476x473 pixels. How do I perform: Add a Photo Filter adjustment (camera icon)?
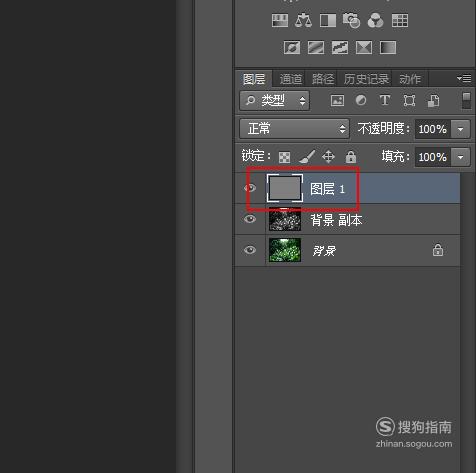(352, 21)
